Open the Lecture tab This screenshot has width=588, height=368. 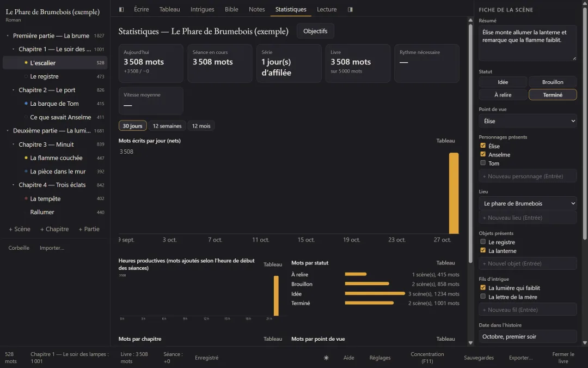click(327, 9)
